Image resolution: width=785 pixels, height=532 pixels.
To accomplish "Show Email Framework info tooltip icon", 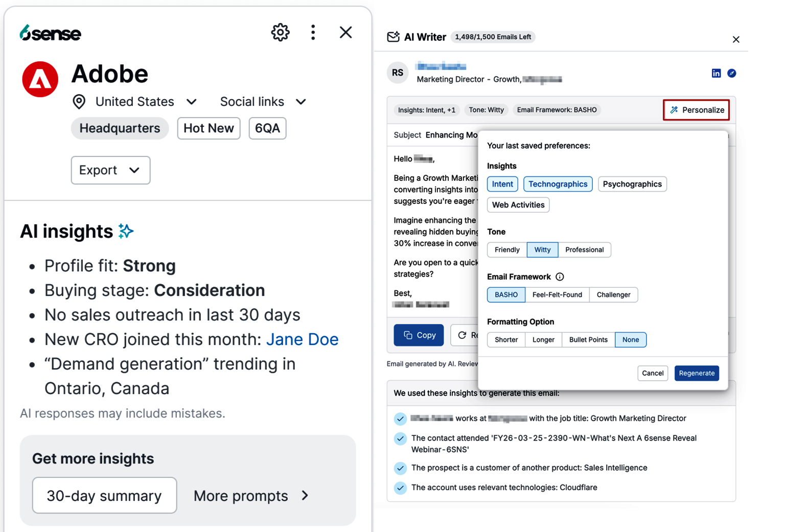I will 560,276.
